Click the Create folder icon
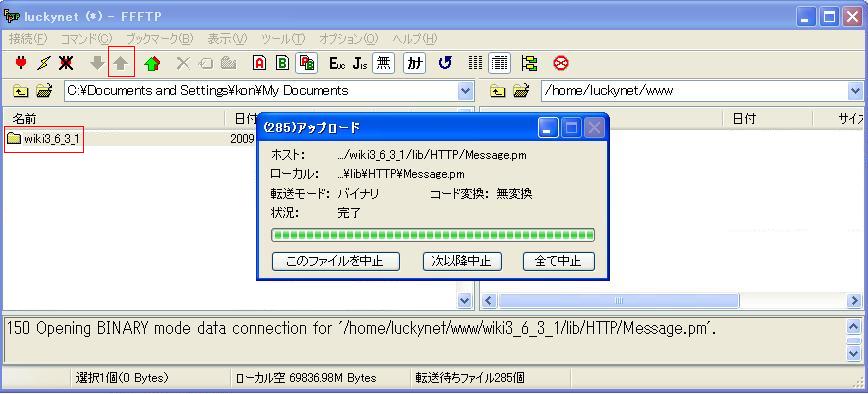Screen dimensions: 868x394 [x=228, y=63]
